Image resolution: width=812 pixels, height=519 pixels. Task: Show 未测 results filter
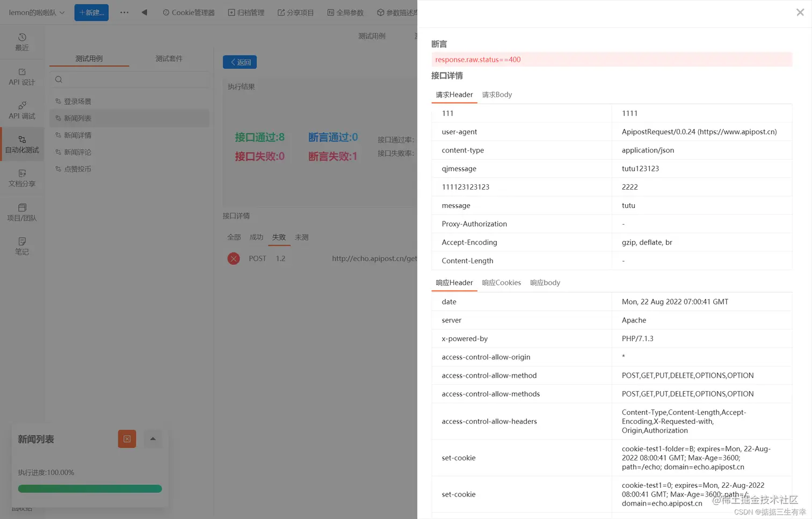click(x=302, y=237)
